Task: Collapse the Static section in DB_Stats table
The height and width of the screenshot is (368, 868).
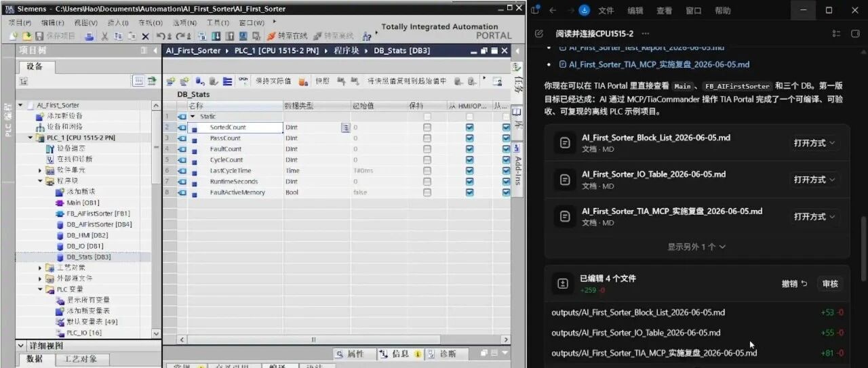Action: [x=193, y=117]
